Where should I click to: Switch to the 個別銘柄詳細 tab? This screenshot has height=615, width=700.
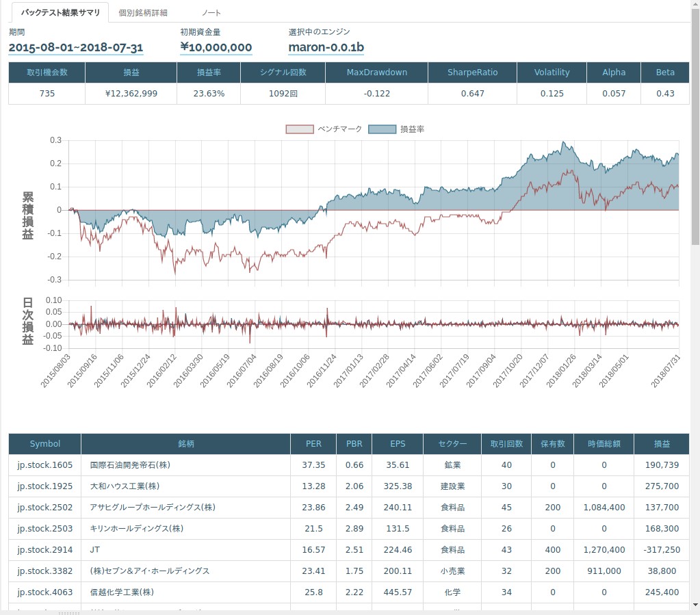click(x=142, y=12)
